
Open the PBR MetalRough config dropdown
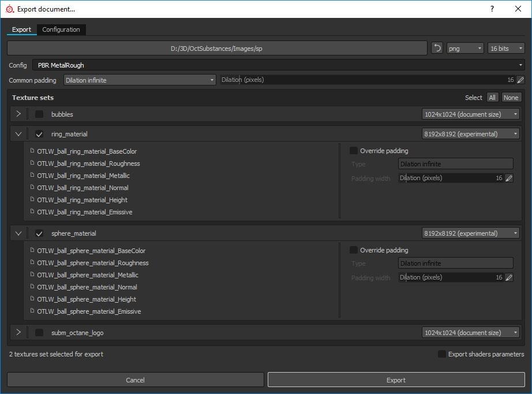pyautogui.click(x=279, y=65)
